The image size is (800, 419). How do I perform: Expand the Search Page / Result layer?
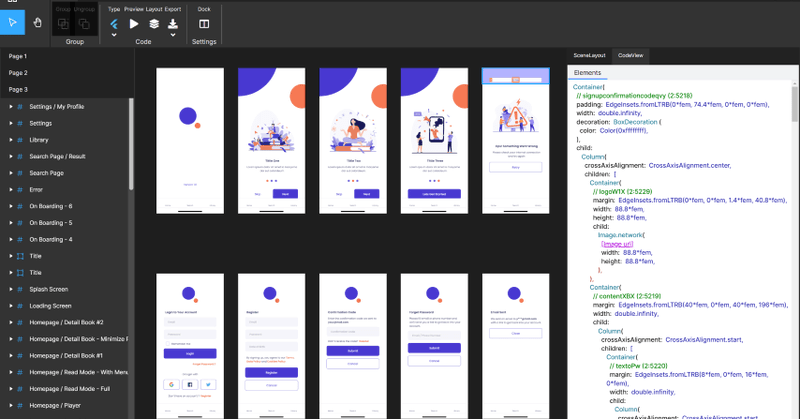point(11,156)
